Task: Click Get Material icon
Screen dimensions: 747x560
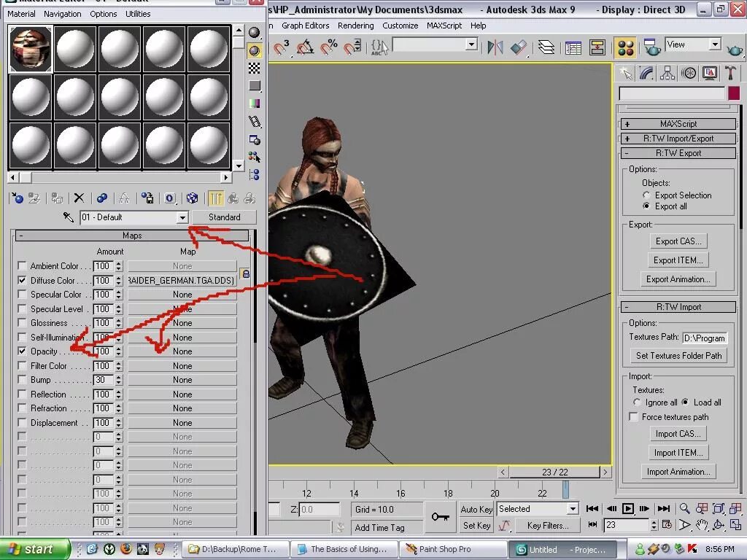Action: [18, 198]
